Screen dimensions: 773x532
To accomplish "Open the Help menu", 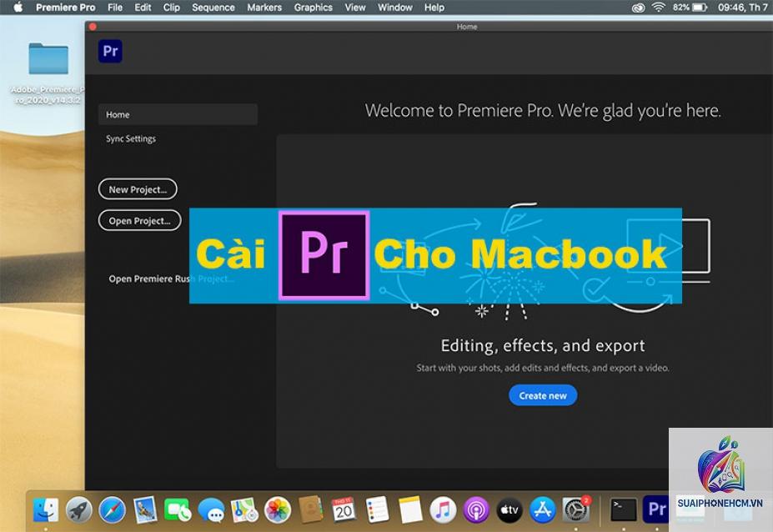I will coord(434,8).
